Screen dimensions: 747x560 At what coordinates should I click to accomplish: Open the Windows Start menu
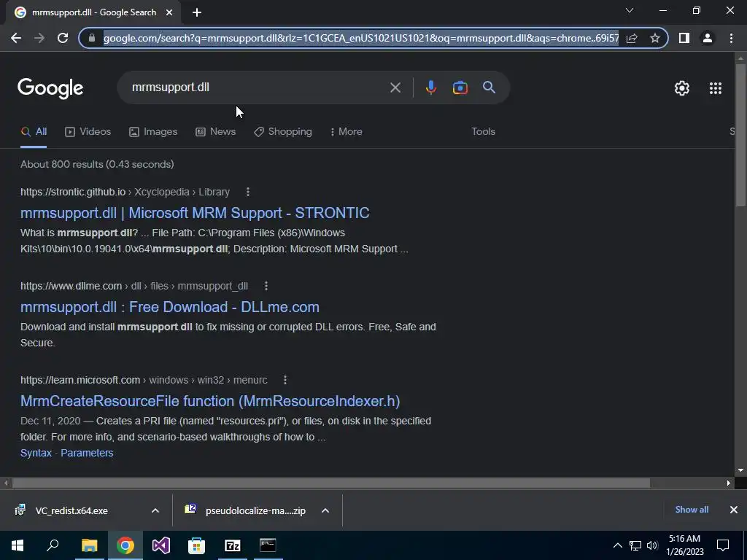point(18,545)
